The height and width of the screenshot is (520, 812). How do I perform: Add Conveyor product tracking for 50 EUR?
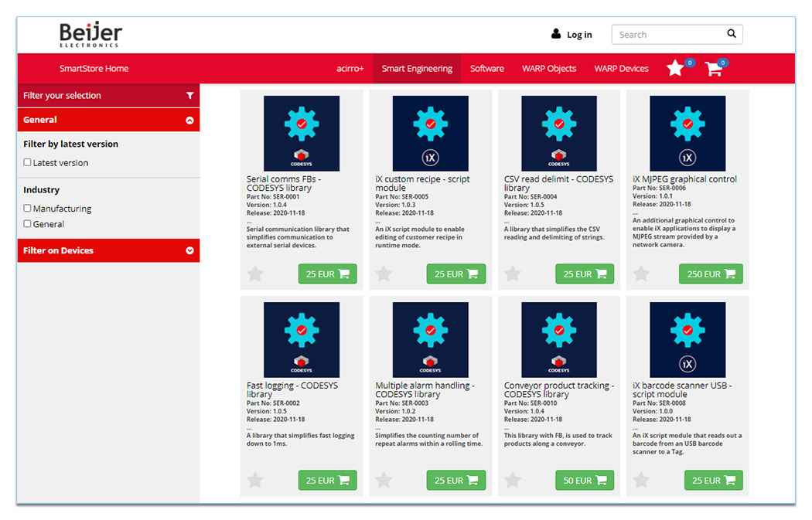pyautogui.click(x=585, y=480)
